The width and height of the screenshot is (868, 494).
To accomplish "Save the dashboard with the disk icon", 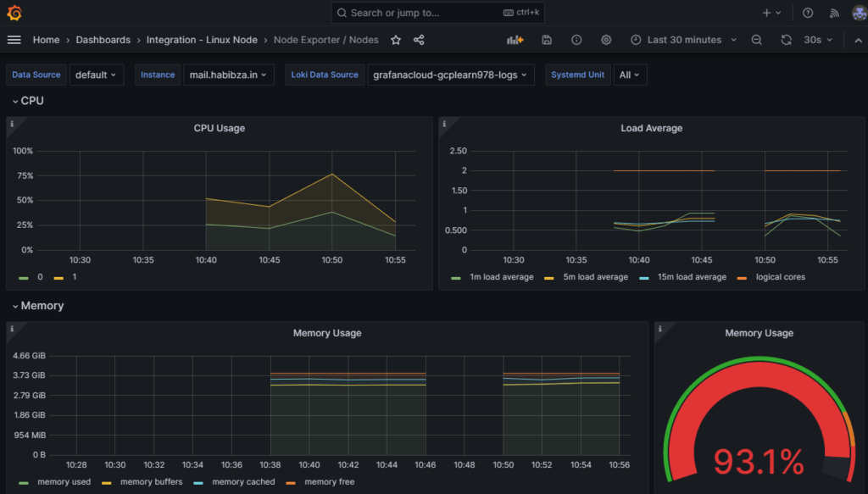I will [547, 40].
